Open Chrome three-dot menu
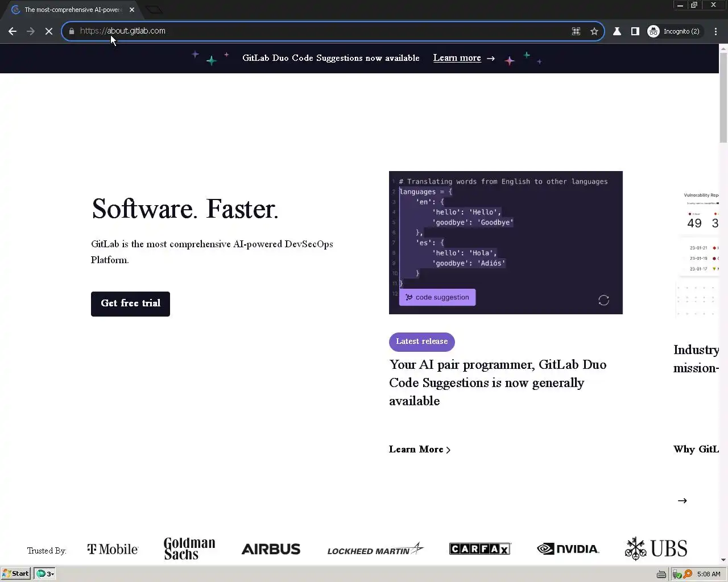Image resolution: width=728 pixels, height=582 pixels. coord(715,31)
